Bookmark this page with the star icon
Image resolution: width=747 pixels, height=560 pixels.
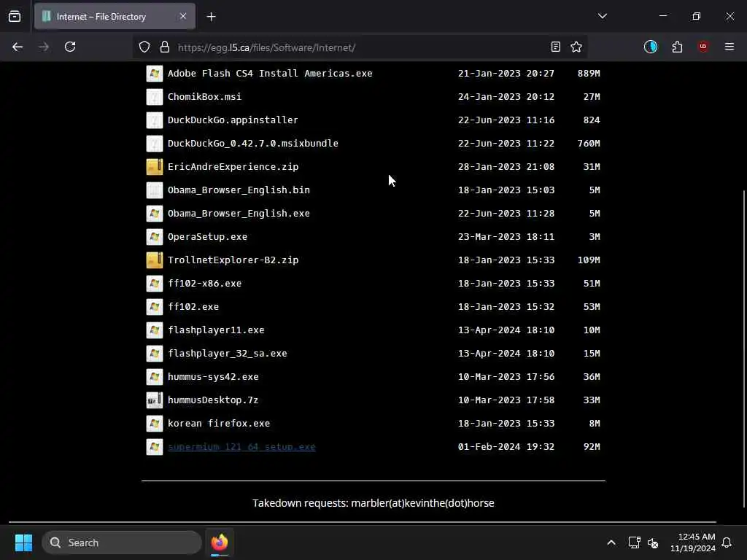tap(576, 47)
